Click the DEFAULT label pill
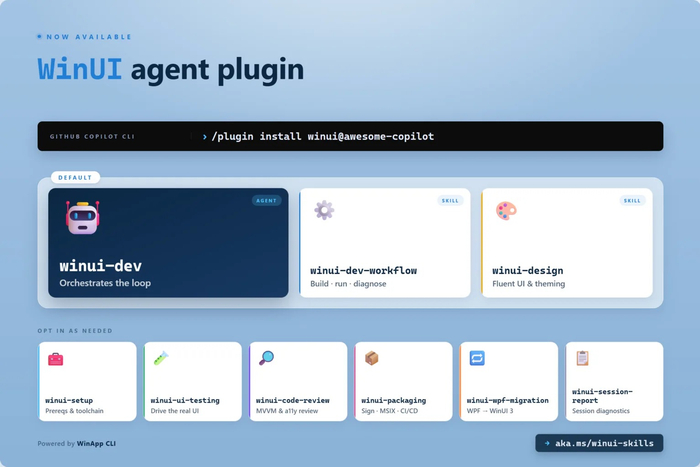Image resolution: width=700 pixels, height=467 pixels. 75,177
